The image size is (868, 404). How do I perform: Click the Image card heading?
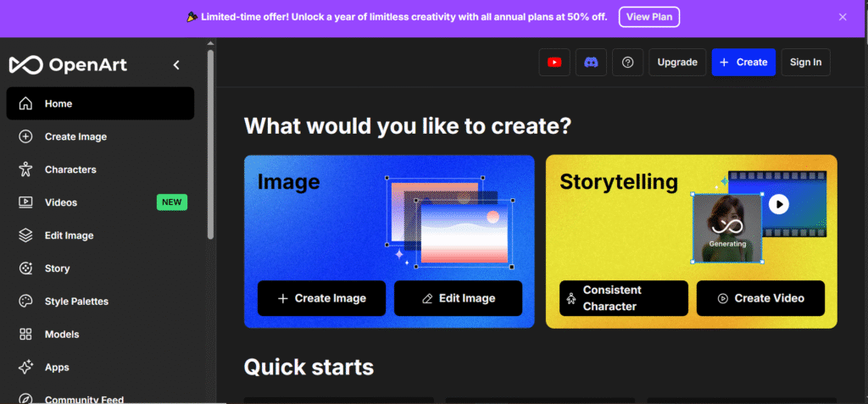pos(288,181)
